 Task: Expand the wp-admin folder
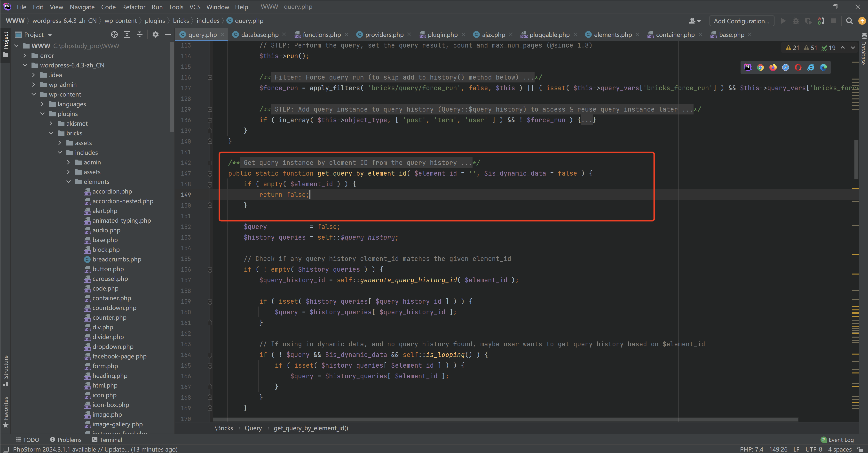pos(34,85)
